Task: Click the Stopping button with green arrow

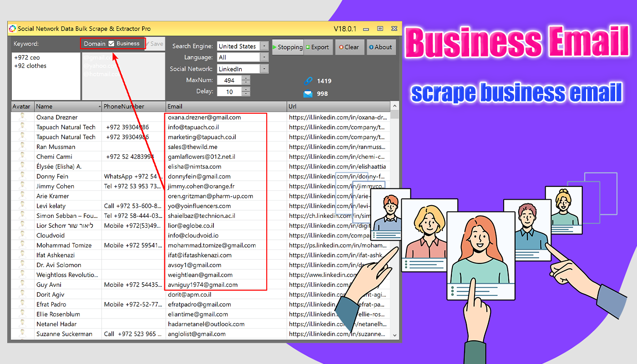Action: (x=288, y=47)
